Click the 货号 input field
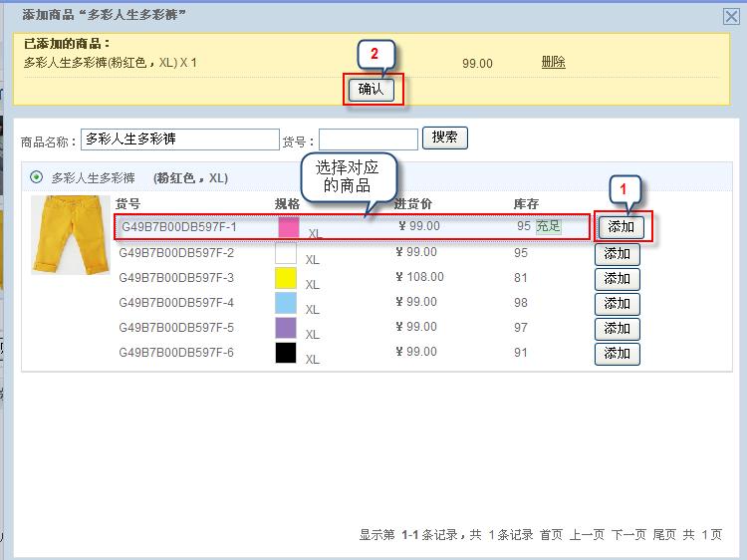Image resolution: width=747 pixels, height=560 pixels. [x=368, y=140]
